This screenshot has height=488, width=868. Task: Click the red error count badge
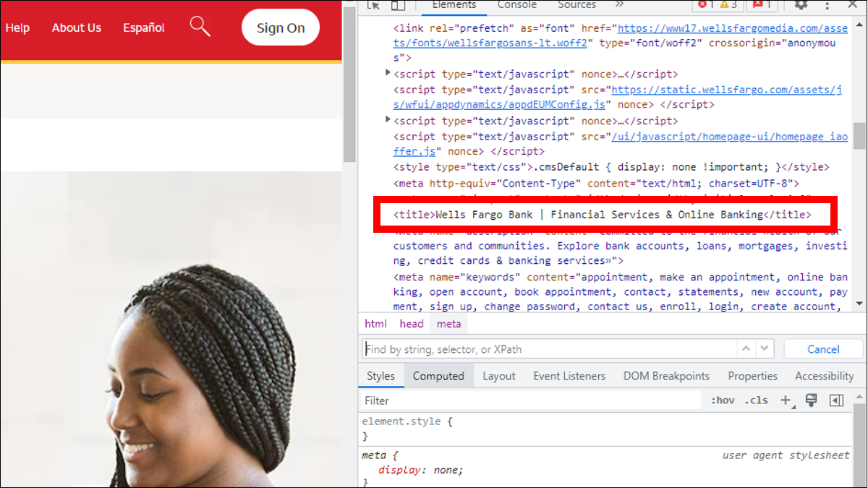click(x=705, y=5)
